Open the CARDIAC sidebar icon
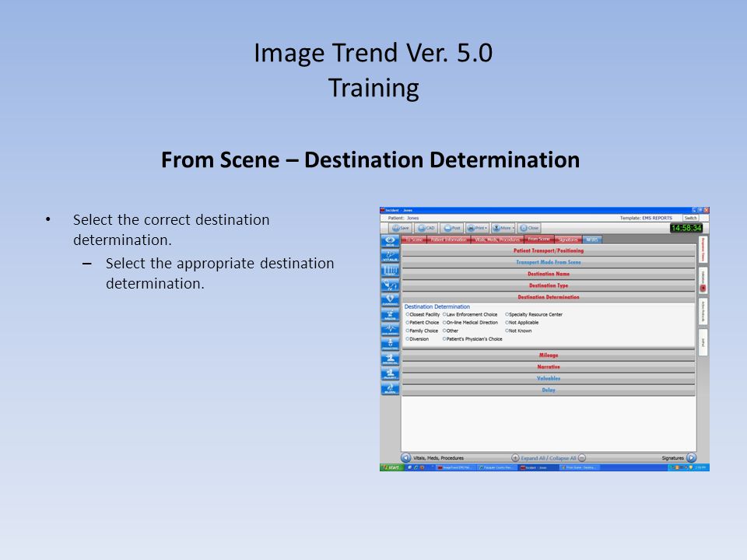The width and height of the screenshot is (747, 560). click(390, 300)
